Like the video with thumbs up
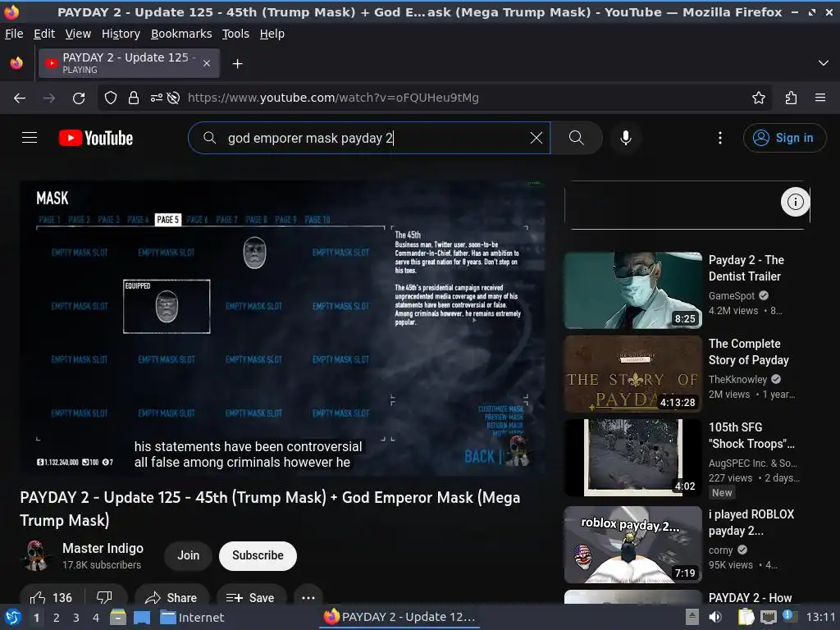Screen dimensions: 840x630 pos(52,597)
